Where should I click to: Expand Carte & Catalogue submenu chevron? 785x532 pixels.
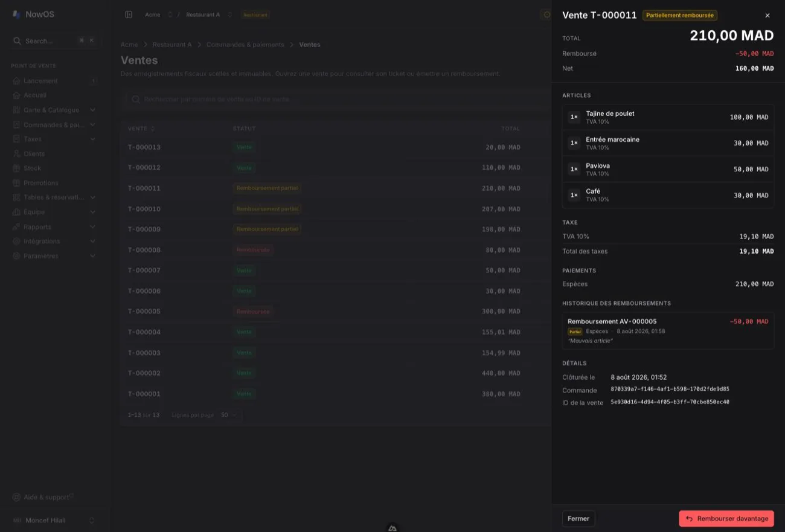point(92,110)
